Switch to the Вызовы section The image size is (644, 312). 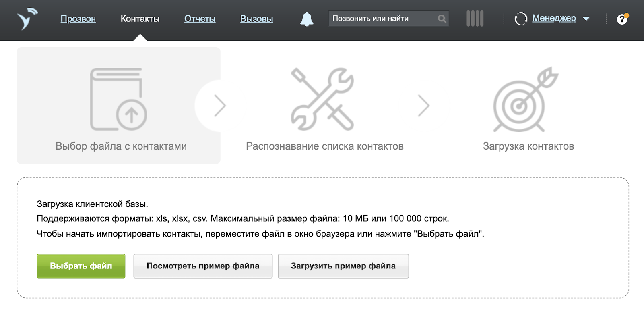256,19
